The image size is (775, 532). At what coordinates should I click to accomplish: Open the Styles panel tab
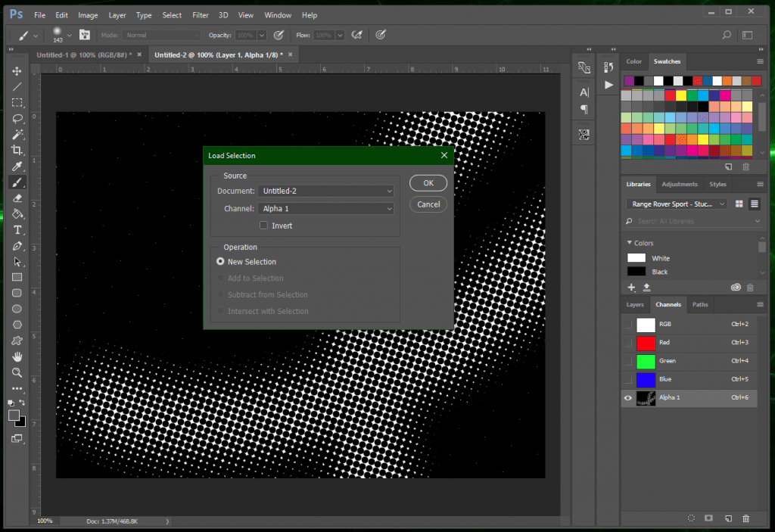click(x=717, y=184)
